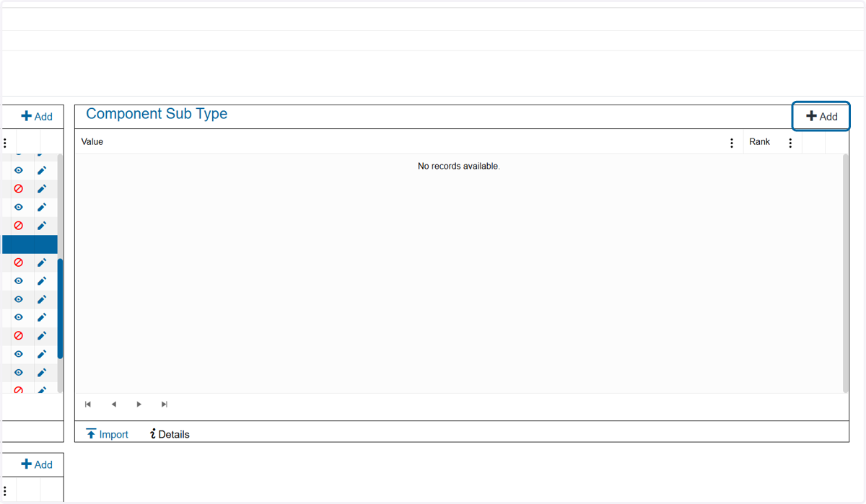Click the Component Sub Type grid scrollbar
866x504 pixels.
pos(845,273)
